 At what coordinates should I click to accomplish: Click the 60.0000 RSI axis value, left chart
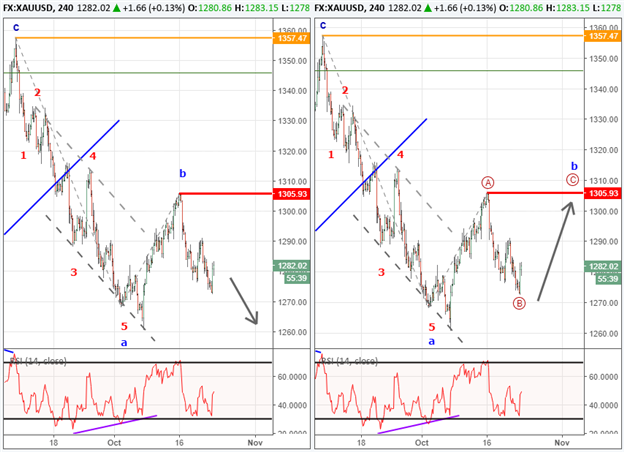coord(292,376)
